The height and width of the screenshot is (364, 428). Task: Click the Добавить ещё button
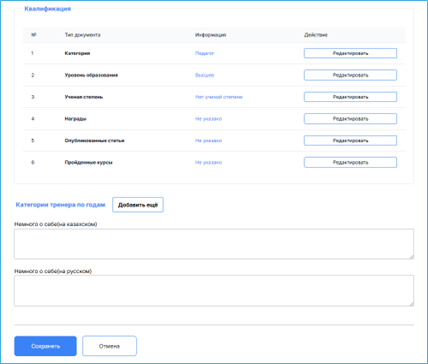(x=138, y=205)
